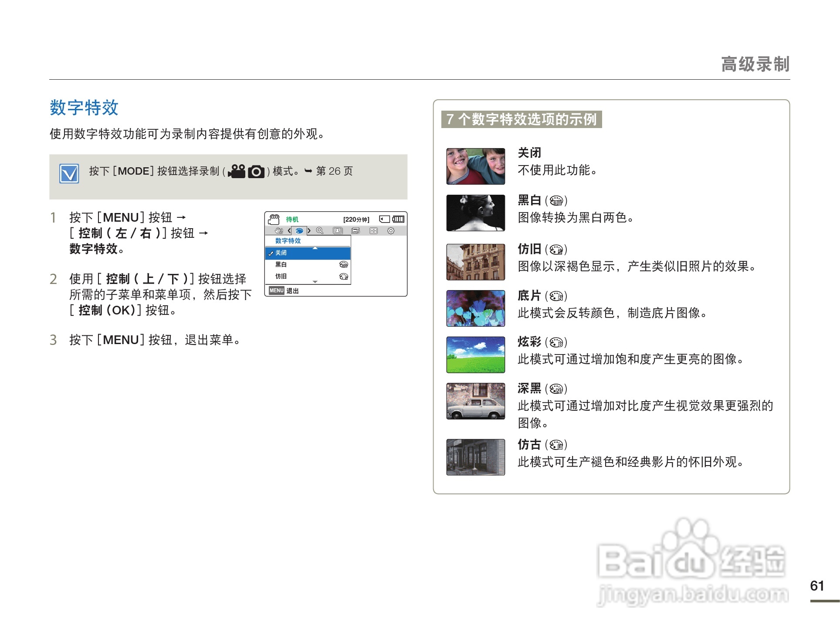Click the face detection frame icon
The image size is (840, 642).
point(338,231)
